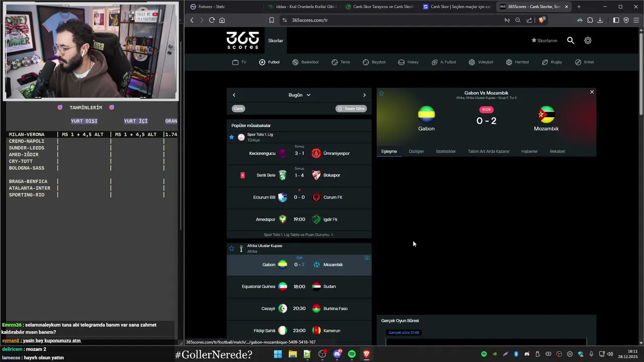Screen dimensions: 644x362
Task: Open Takım Art Arda Kazanır tab
Action: coord(489,151)
